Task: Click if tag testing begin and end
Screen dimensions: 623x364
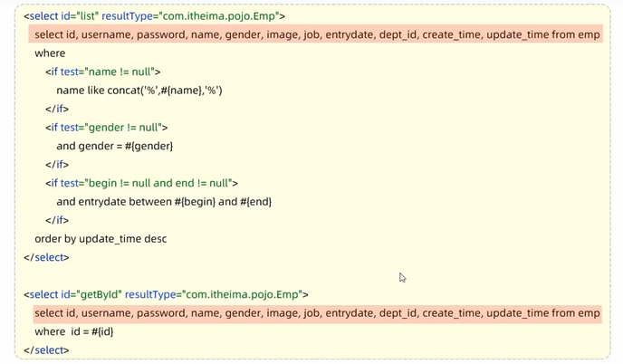Action: 141,183
